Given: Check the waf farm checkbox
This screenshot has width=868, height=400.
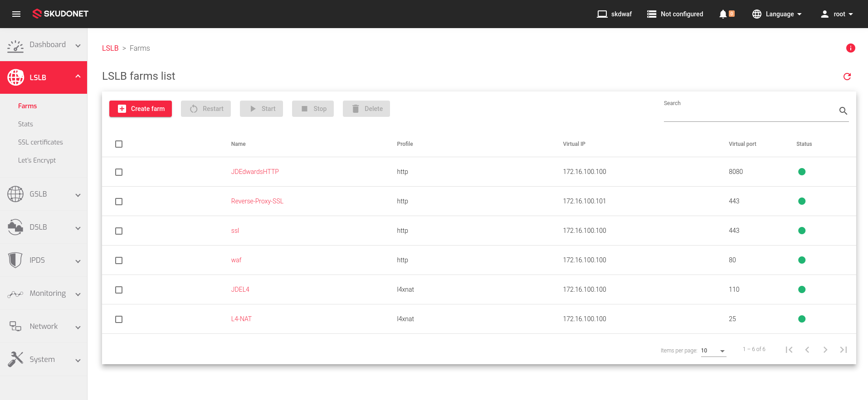Looking at the screenshot, I should click(x=119, y=260).
